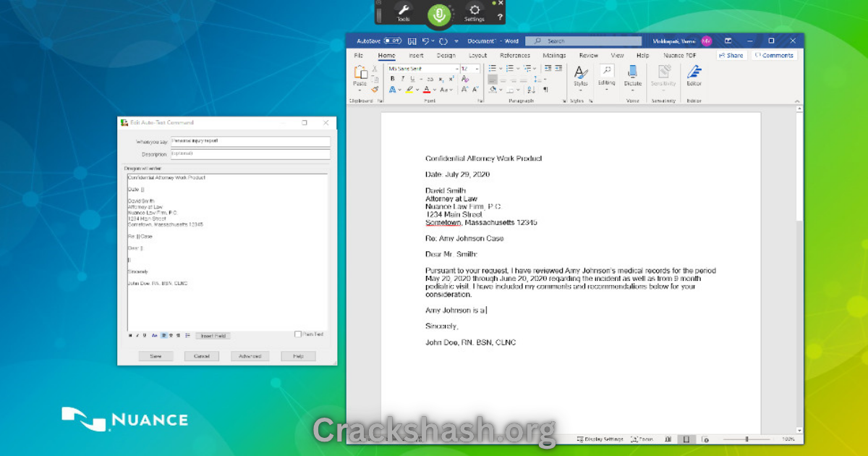
Task: Switch to the Insert tab
Action: [x=416, y=55]
